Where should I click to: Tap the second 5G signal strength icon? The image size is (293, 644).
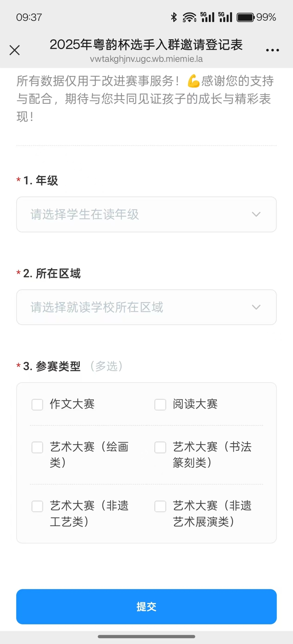[x=225, y=17]
